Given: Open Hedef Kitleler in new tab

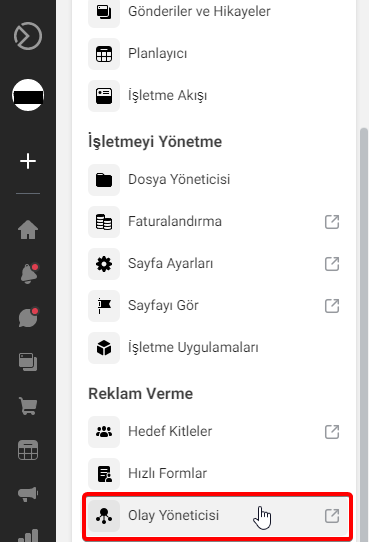Looking at the screenshot, I should tap(332, 432).
